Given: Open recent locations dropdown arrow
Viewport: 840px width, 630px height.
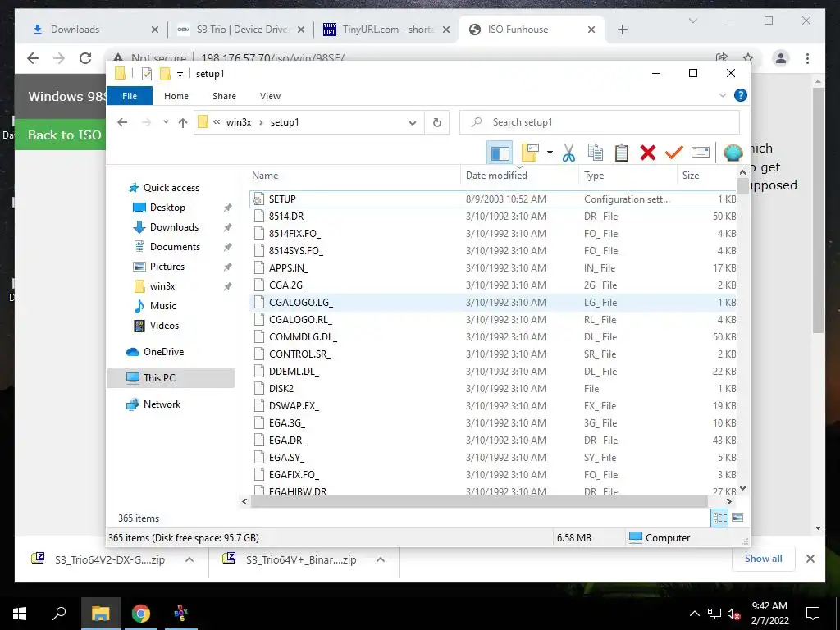Looking at the screenshot, I should click(166, 122).
